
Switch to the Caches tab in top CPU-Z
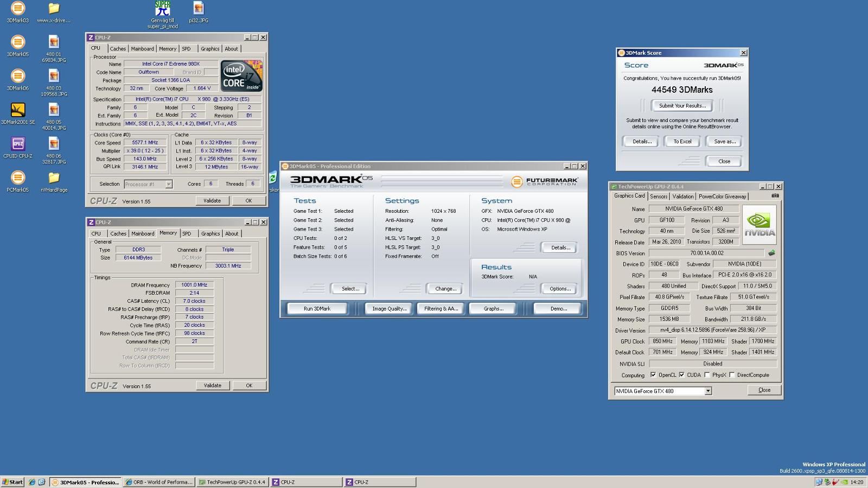tap(118, 49)
